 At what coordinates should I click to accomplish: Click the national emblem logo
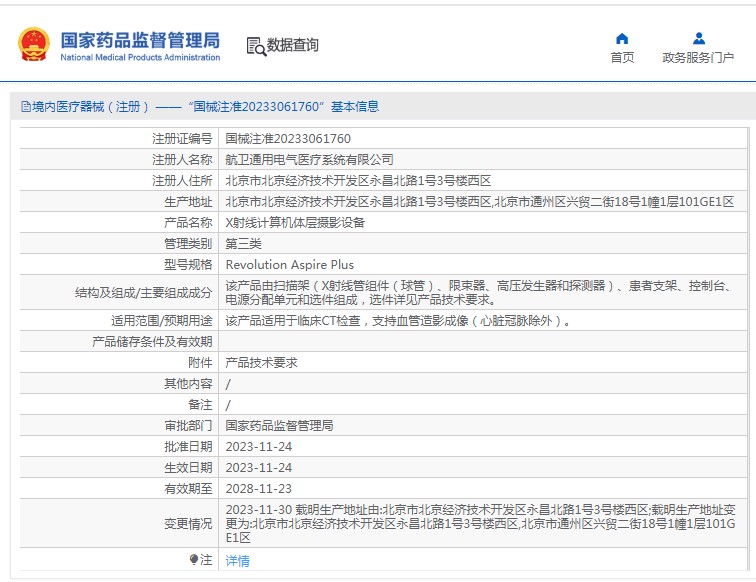33,46
